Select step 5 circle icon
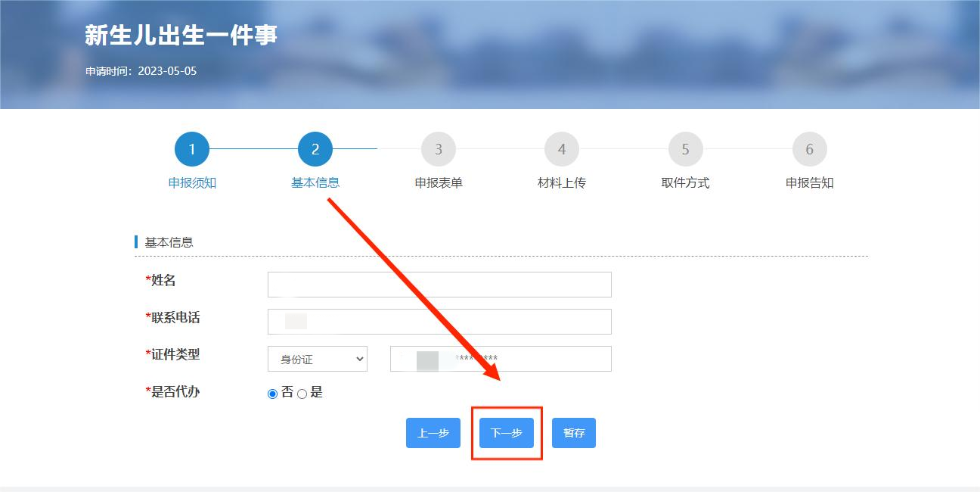The width and height of the screenshot is (980, 492). click(x=686, y=149)
